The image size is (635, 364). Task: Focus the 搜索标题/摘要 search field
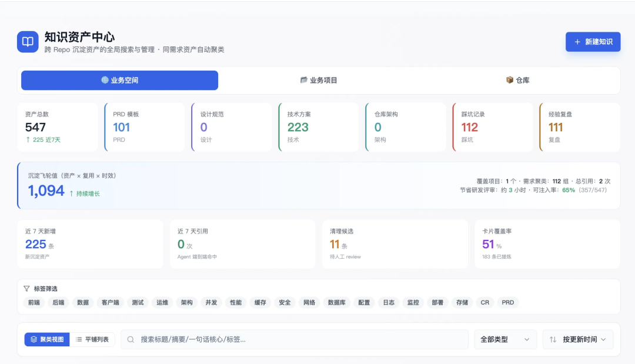(295, 339)
